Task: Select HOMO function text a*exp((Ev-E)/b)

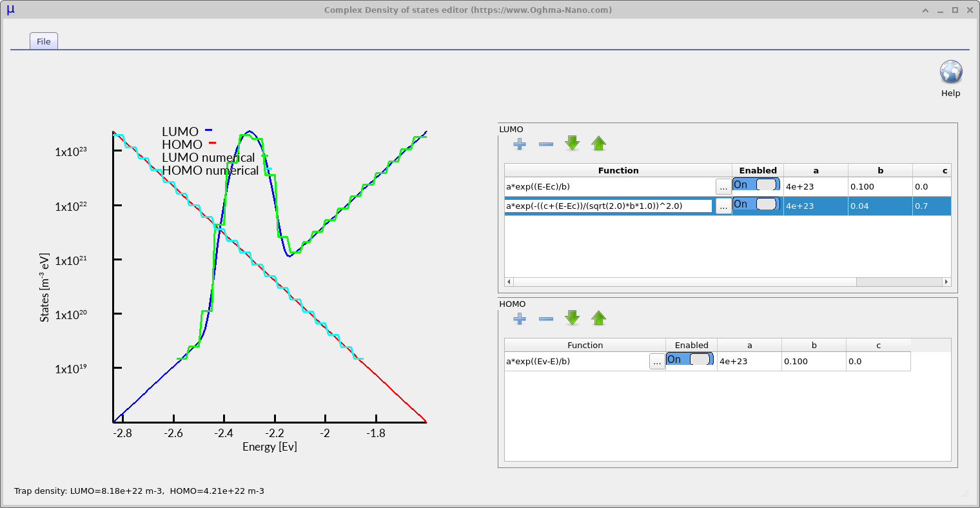Action: click(x=538, y=362)
